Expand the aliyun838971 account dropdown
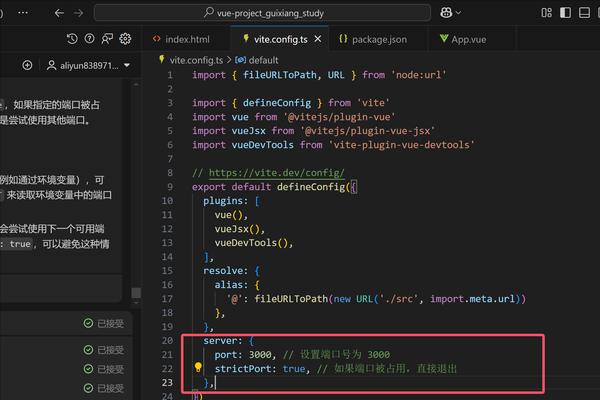This screenshot has height=400, width=600. [x=127, y=65]
